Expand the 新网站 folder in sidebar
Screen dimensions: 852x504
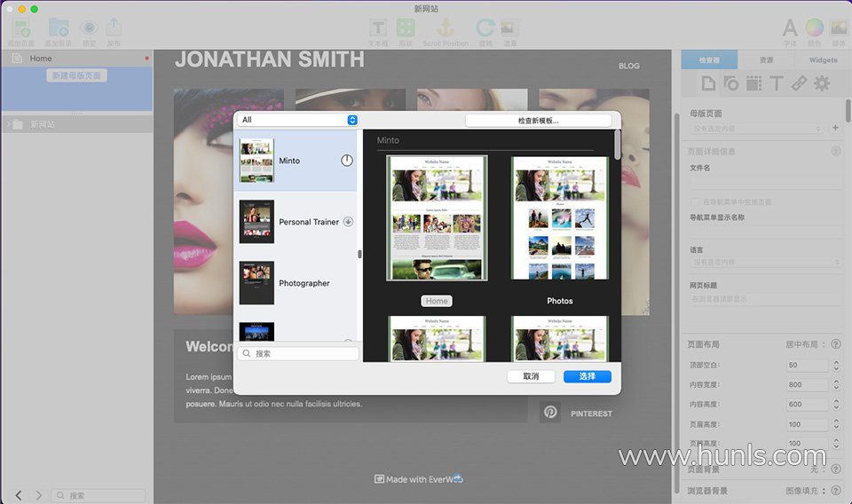(x=8, y=124)
